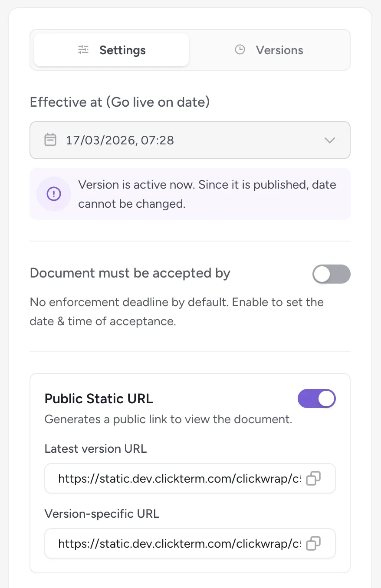Click the date input showing 17/03/2026, 07:28
Screen dimensions: 381x588
point(174,140)
